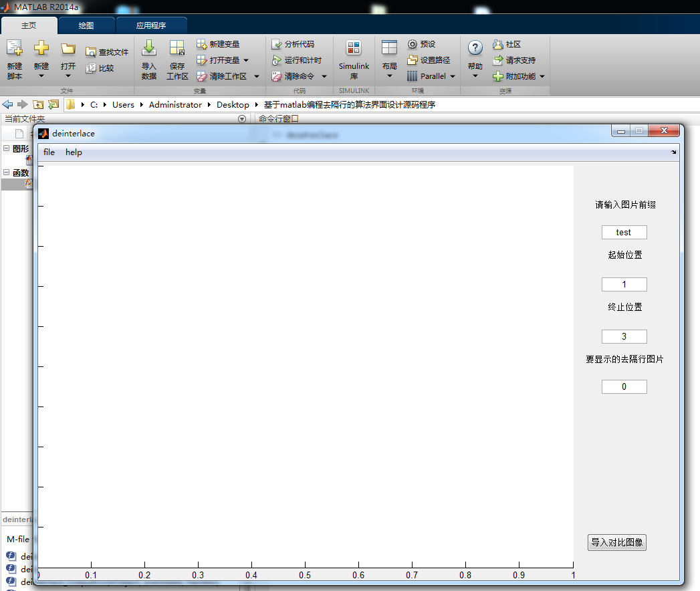Click the browse for folder icon
Screen dimensions: 700x591
pyautogui.click(x=53, y=104)
